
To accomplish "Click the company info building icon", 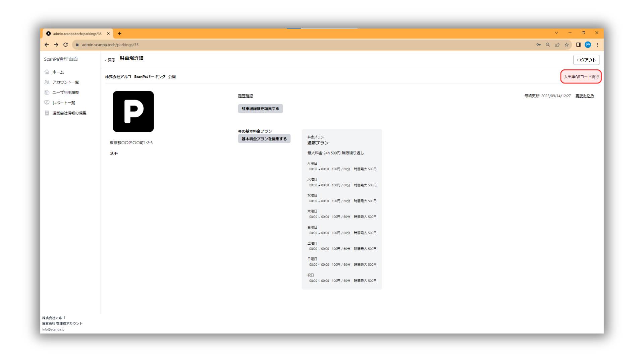I will coord(47,113).
